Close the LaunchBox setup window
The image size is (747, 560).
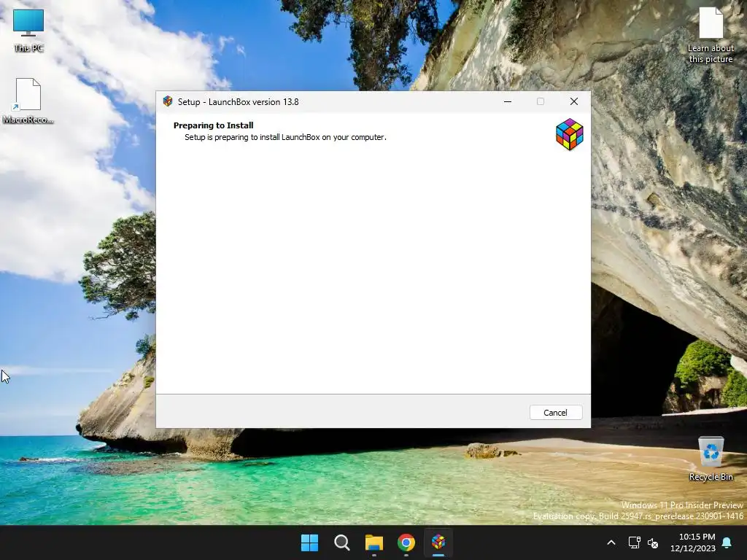[x=574, y=101]
